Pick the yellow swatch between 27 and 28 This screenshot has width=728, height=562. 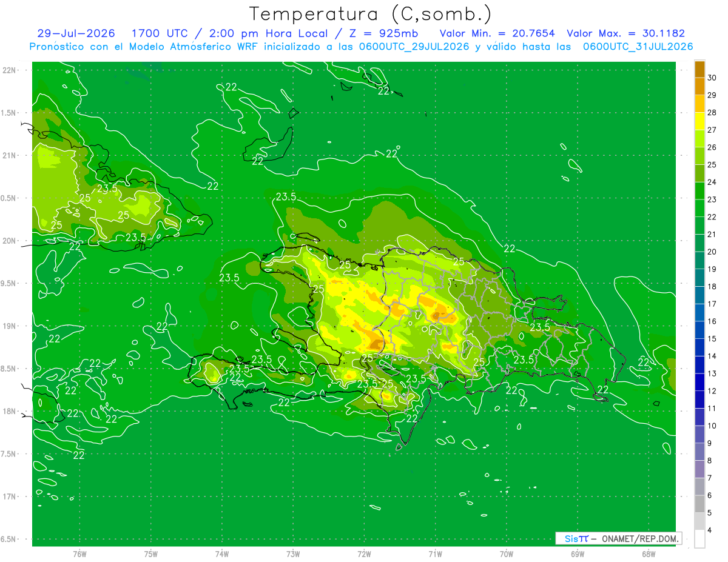coord(699,121)
